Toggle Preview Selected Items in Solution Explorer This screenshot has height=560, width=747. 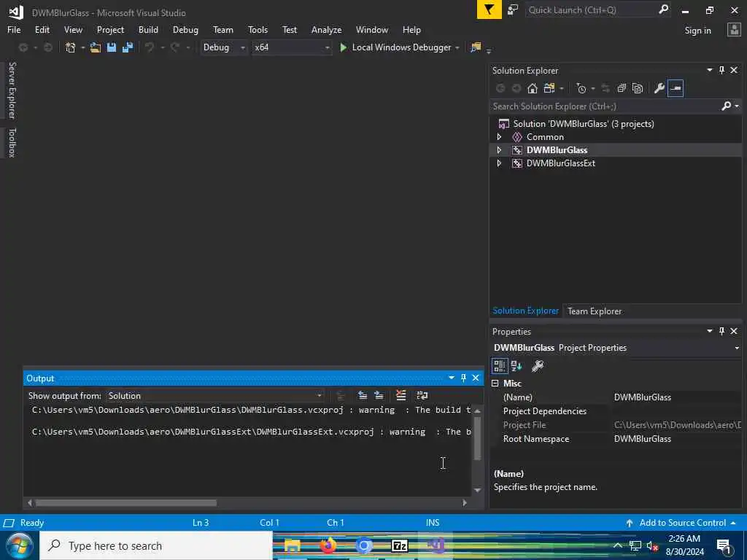click(676, 88)
